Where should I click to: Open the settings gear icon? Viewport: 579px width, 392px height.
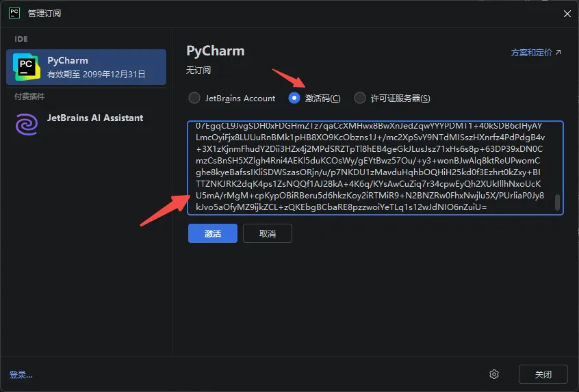494,374
